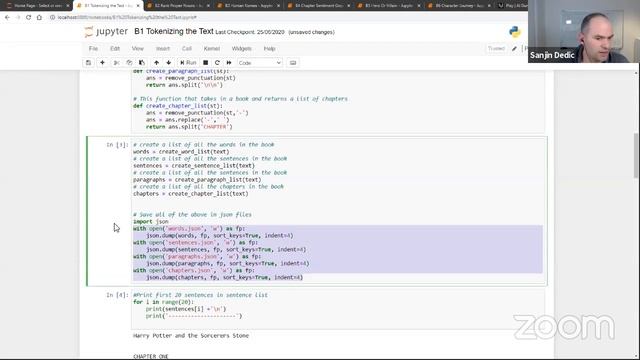Insert a cell below with plus icon
The image size is (640, 360).
click(102, 63)
